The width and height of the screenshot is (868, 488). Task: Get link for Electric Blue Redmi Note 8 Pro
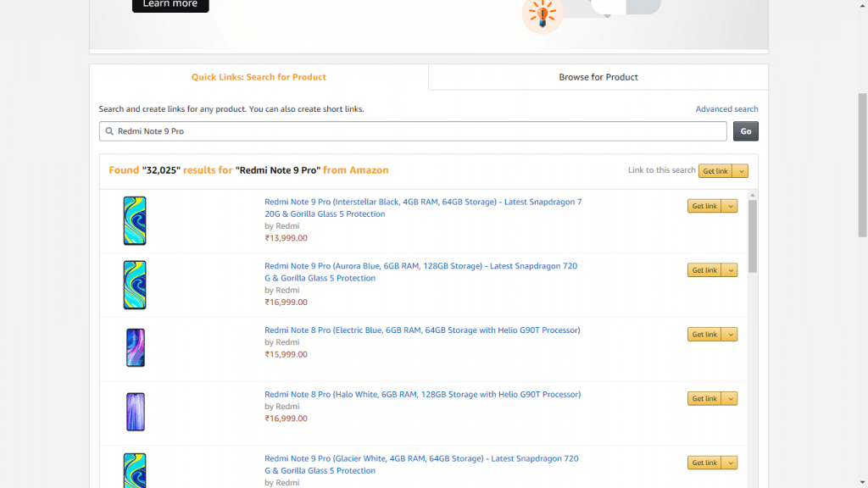704,334
